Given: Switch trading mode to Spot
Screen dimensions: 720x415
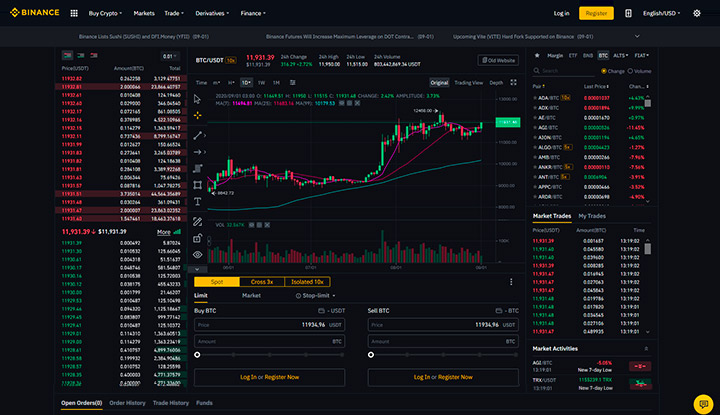Looking at the screenshot, I should point(217,282).
